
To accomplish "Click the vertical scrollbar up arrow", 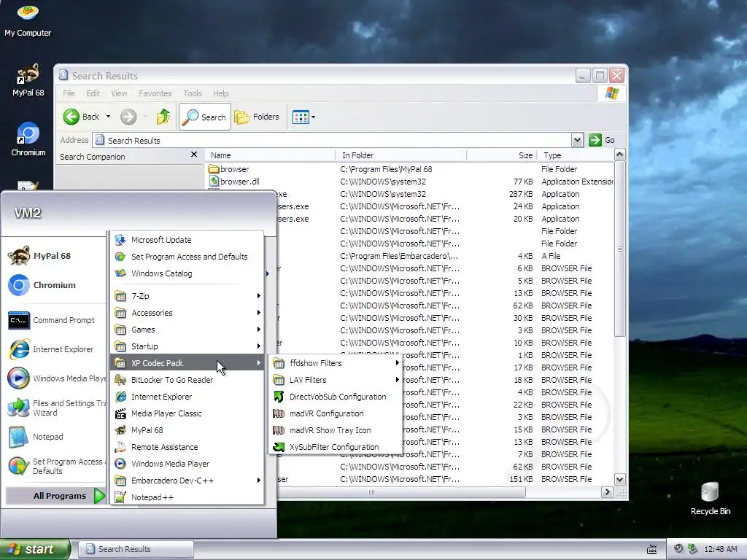I will 620,155.
